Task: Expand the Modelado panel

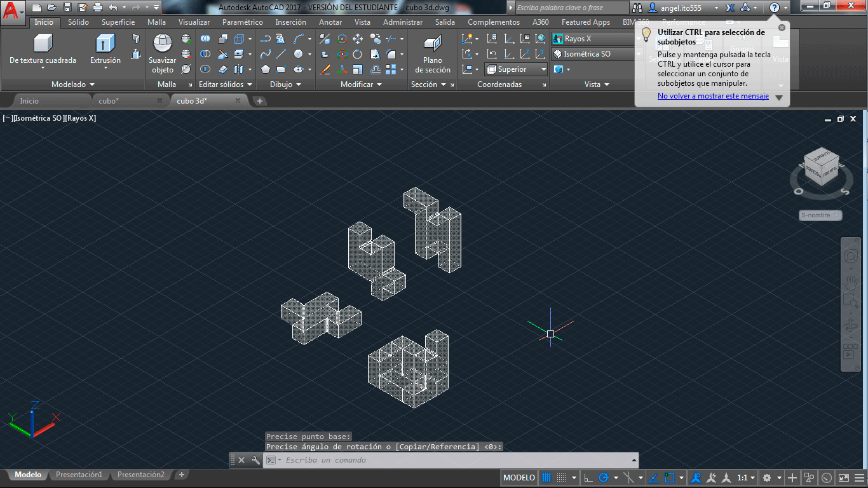Action: click(x=72, y=85)
